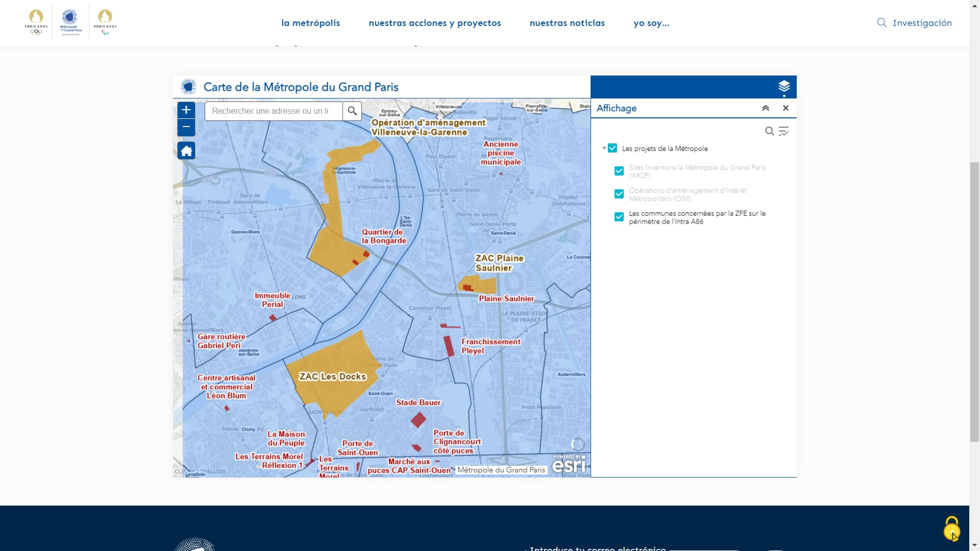Screen dimensions: 980x551
Task: Click the Esri logo on map
Action: pos(569,464)
